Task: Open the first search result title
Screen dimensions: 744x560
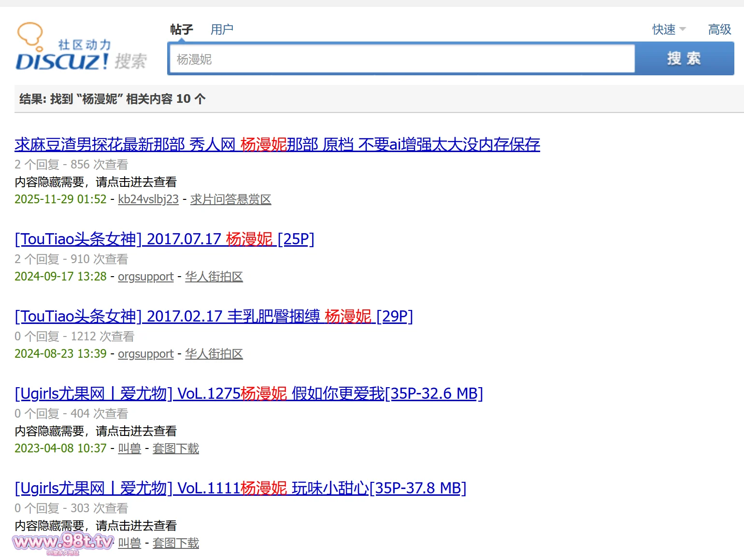Action: pyautogui.click(x=277, y=144)
